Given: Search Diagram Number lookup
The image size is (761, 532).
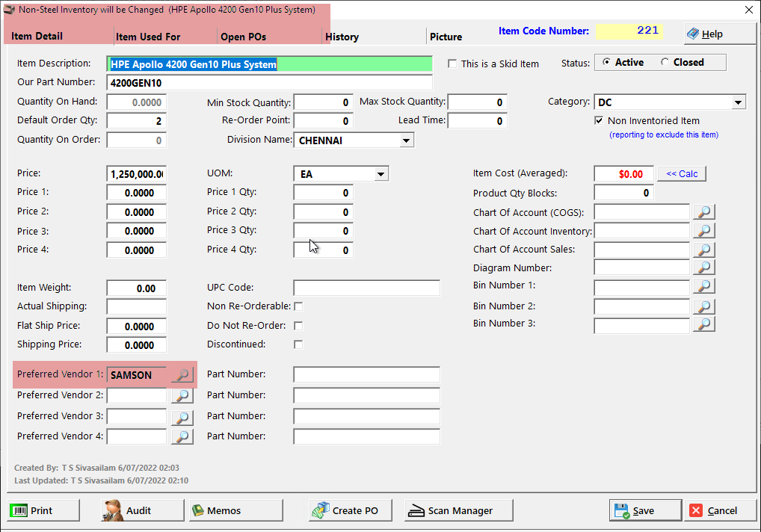Looking at the screenshot, I should pos(704,267).
